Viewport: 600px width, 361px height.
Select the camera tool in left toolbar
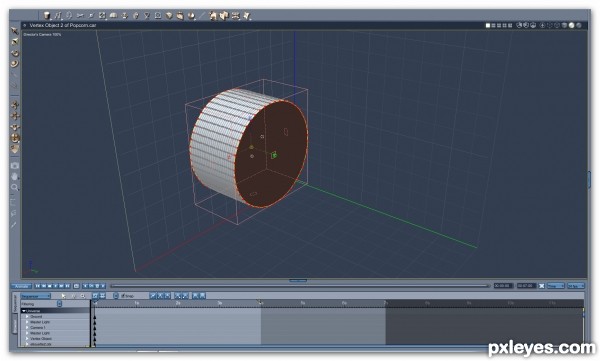click(x=15, y=166)
